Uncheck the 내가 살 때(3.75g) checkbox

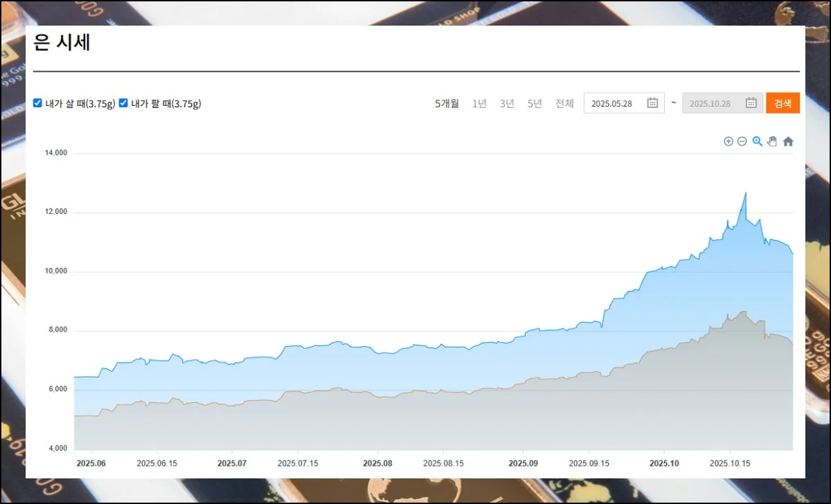click(x=38, y=103)
